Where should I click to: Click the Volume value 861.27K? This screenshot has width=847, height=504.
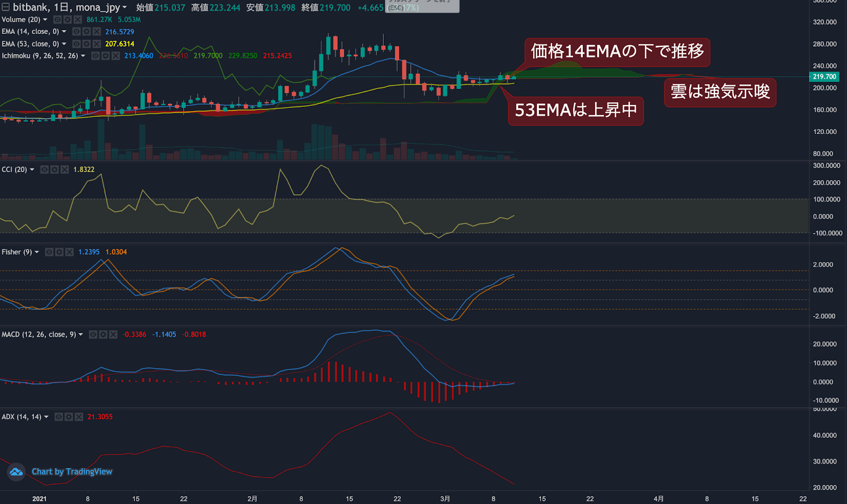100,20
